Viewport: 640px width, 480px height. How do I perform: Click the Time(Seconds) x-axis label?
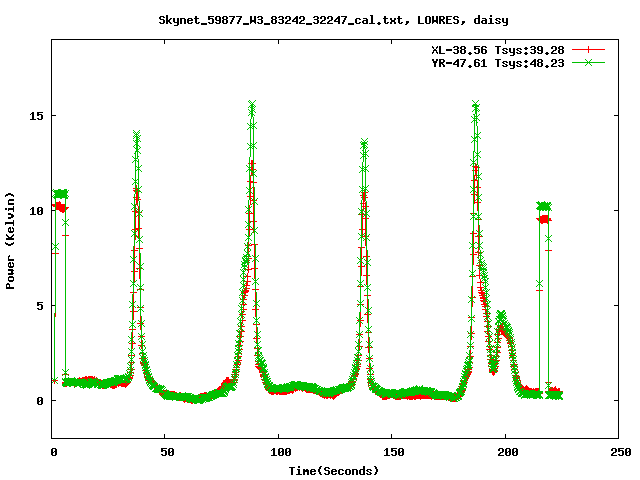pos(334,471)
